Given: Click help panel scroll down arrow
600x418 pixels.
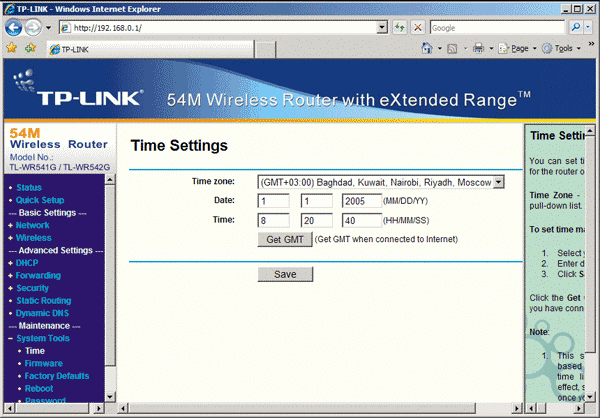Looking at the screenshot, I should [590, 397].
